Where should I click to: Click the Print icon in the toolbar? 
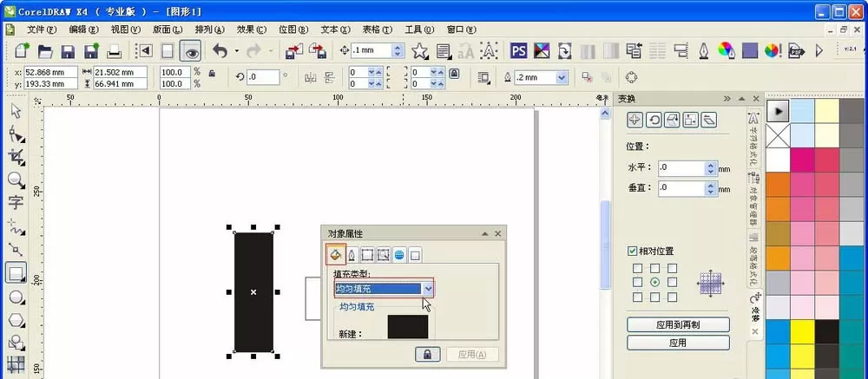tap(114, 51)
